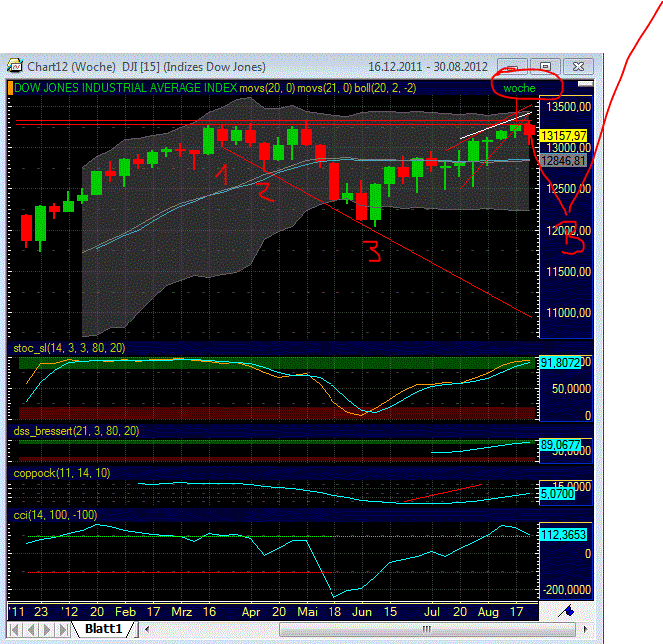Click the horizontal scrollbar thumb
663x644 pixels.
tap(427, 629)
